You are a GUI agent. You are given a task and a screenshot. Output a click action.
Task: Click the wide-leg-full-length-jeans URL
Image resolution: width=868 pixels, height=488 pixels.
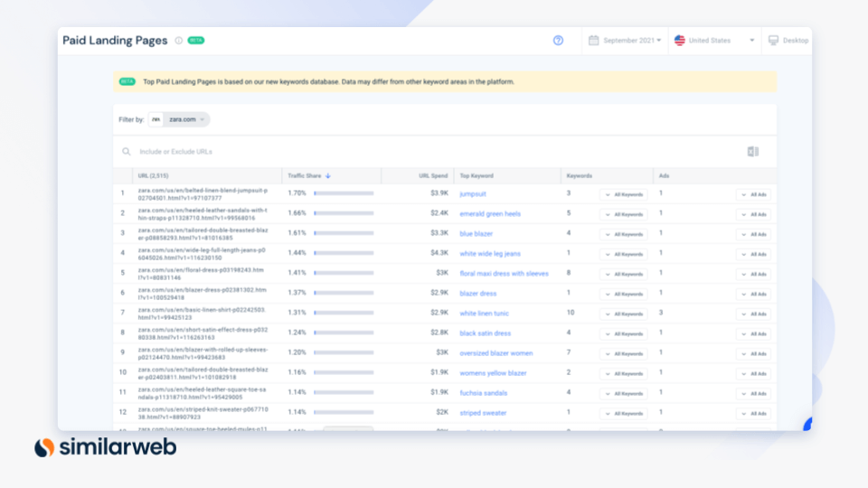(x=202, y=254)
